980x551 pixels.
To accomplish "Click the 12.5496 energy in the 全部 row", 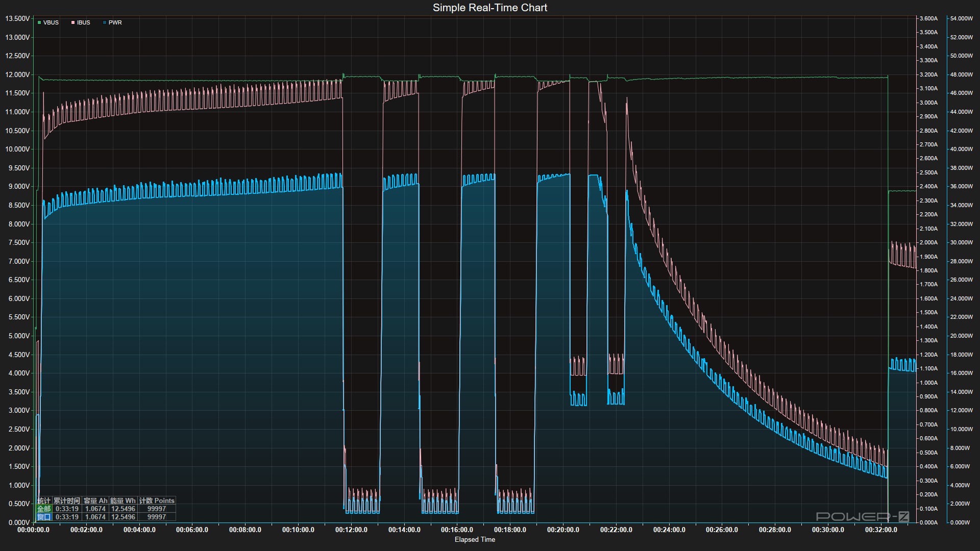I will 123,509.
